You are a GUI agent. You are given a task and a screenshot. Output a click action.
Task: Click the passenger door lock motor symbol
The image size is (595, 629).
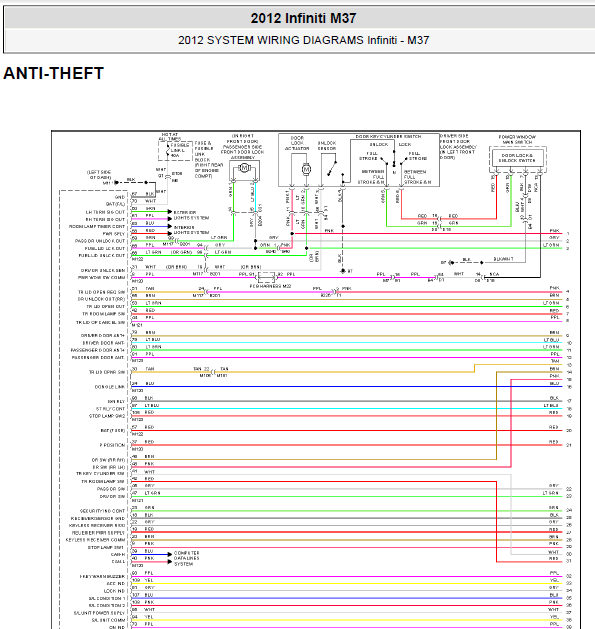[x=244, y=168]
